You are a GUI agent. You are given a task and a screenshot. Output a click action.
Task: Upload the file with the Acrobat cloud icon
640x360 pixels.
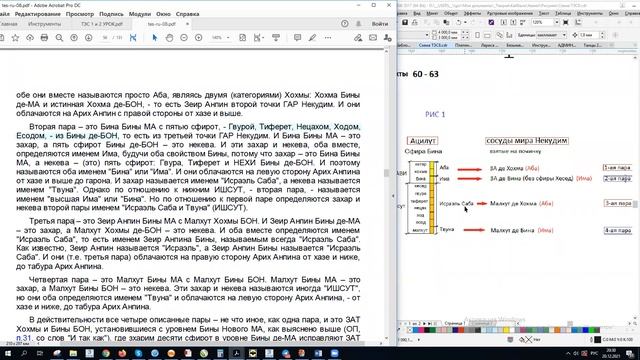coord(30,38)
